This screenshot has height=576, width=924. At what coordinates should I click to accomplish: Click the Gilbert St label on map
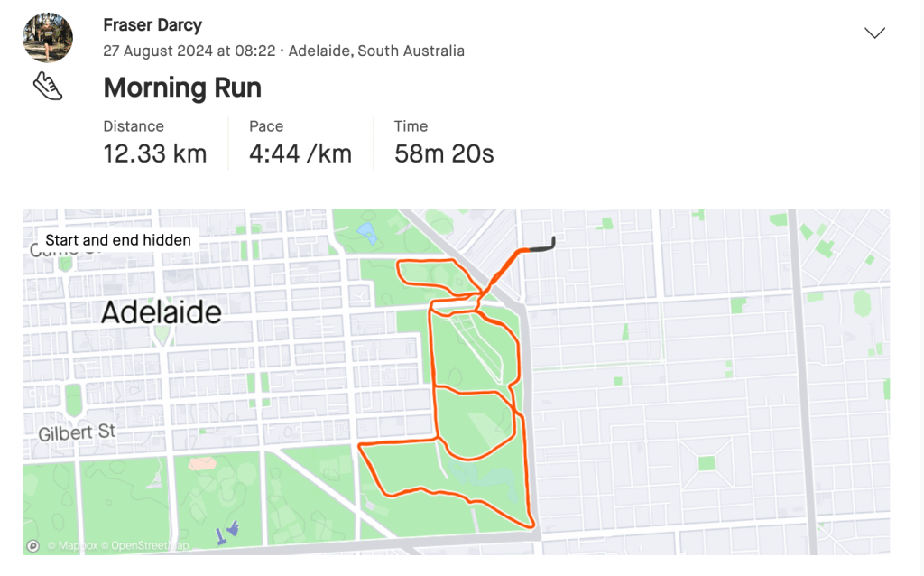[78, 434]
